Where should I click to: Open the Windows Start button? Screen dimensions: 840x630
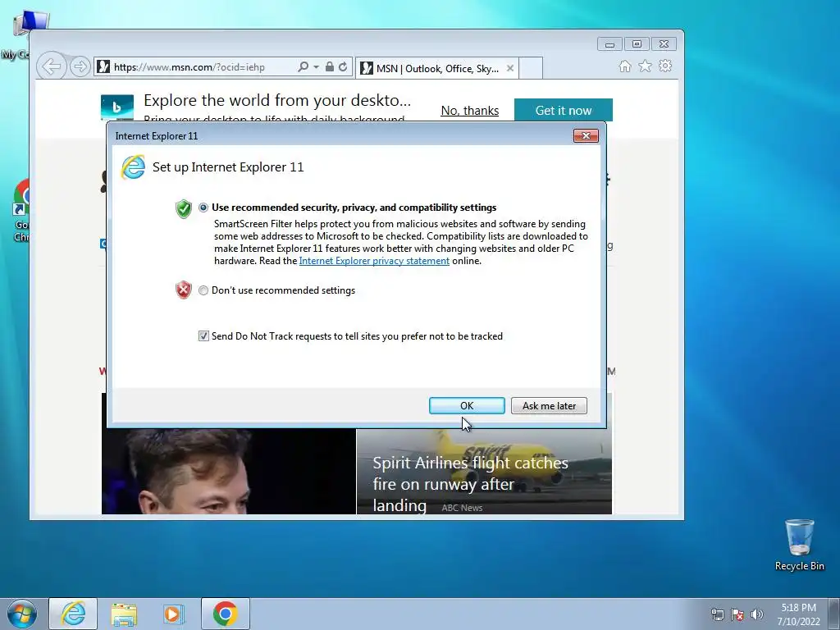[x=22, y=614]
